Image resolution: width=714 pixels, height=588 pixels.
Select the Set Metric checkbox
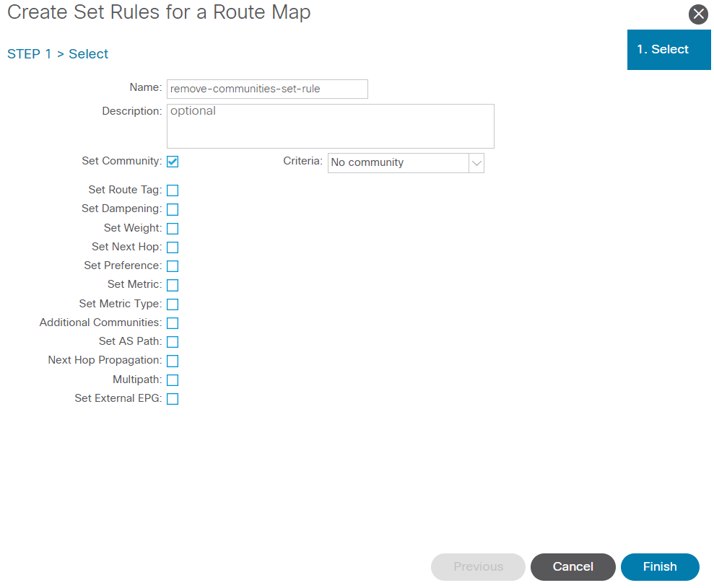[x=173, y=285]
